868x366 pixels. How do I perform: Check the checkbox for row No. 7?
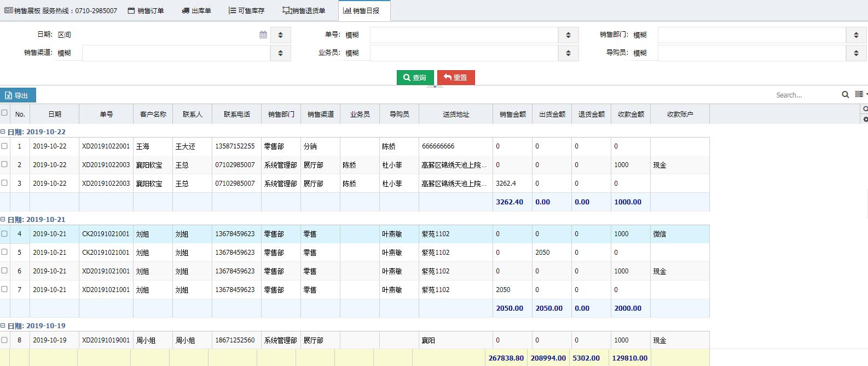click(4, 289)
